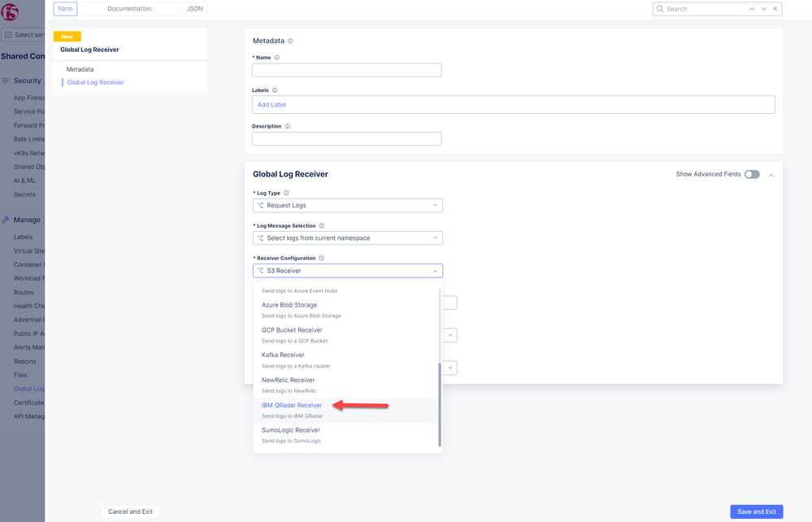Clear search with the X icon

[x=775, y=9]
